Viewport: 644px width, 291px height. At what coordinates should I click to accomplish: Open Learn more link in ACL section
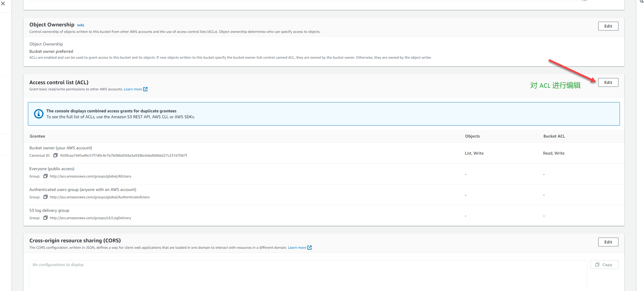[x=133, y=89]
